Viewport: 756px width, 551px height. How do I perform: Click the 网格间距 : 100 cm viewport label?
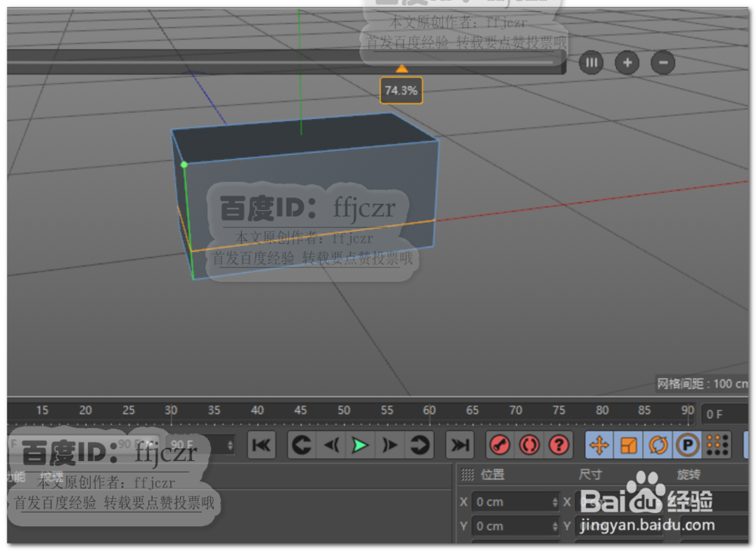click(702, 384)
